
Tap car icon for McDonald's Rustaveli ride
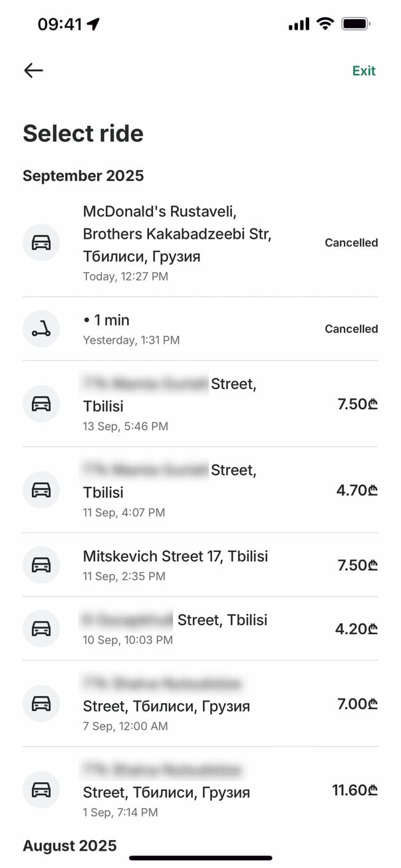pos(41,243)
